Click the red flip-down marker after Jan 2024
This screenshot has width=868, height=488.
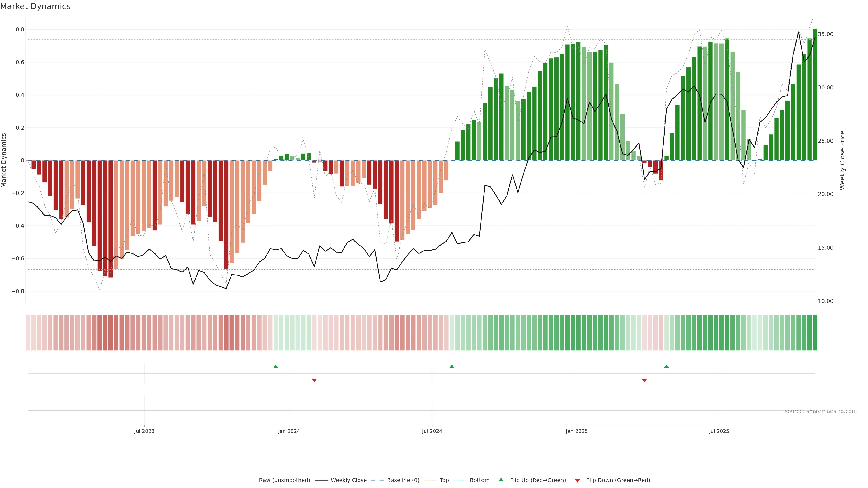coord(314,380)
